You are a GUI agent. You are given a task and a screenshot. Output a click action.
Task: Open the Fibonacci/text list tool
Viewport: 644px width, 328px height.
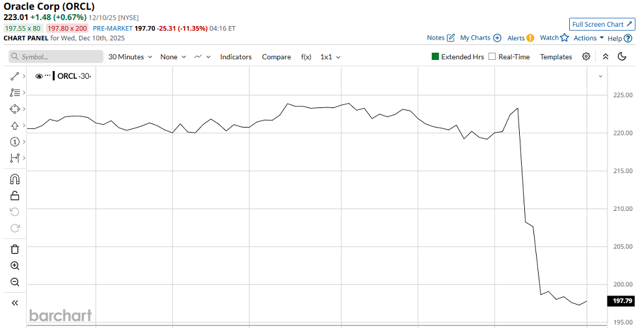click(x=15, y=92)
